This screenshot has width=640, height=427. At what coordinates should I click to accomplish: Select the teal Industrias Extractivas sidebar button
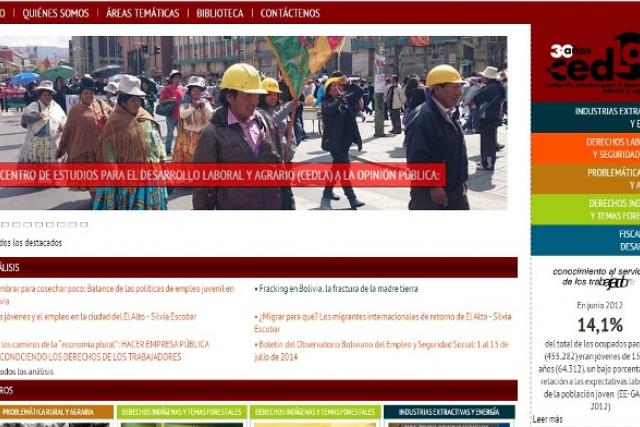tap(599, 117)
